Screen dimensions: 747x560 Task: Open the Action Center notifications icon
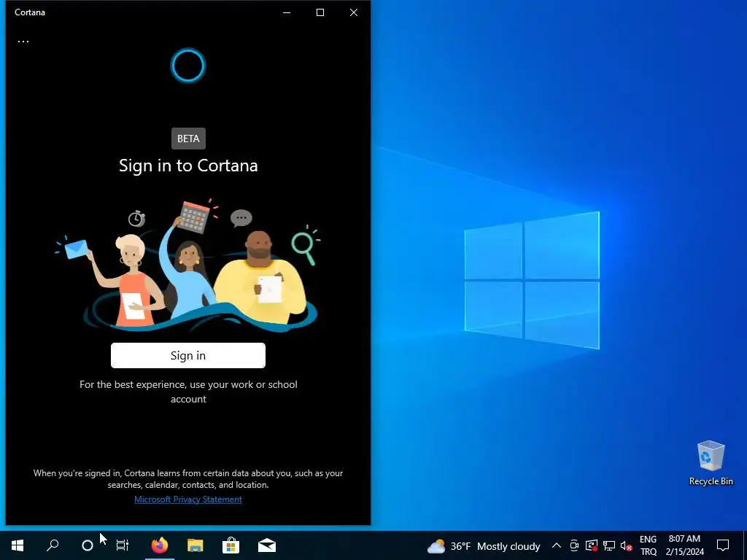pyautogui.click(x=723, y=545)
